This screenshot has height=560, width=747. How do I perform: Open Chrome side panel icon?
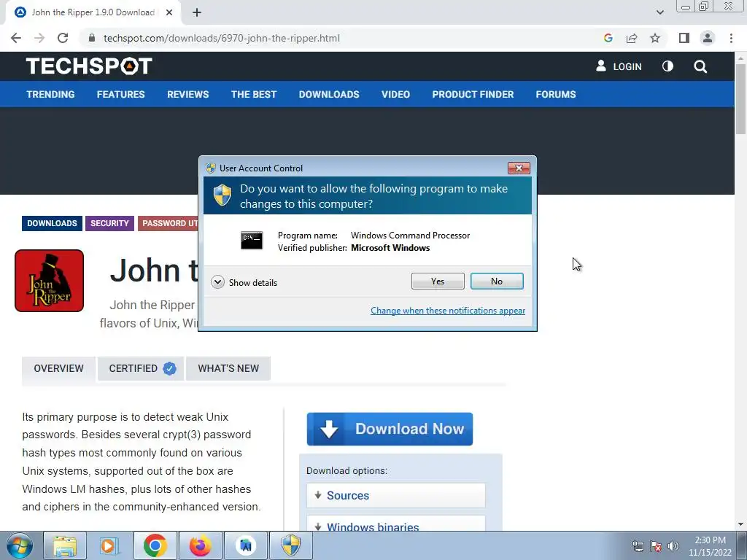tap(684, 38)
